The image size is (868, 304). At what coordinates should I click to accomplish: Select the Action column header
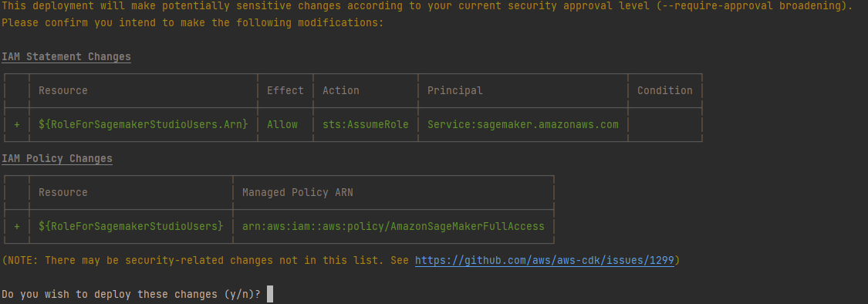pos(341,91)
